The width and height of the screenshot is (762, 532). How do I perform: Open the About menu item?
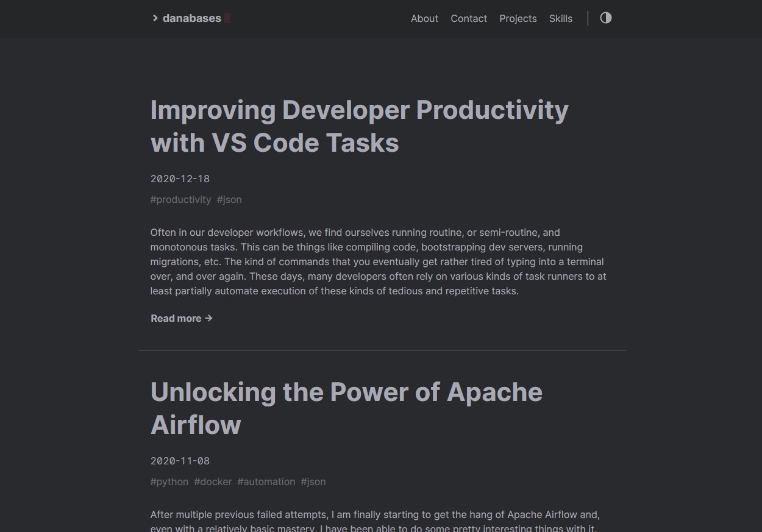pos(424,18)
